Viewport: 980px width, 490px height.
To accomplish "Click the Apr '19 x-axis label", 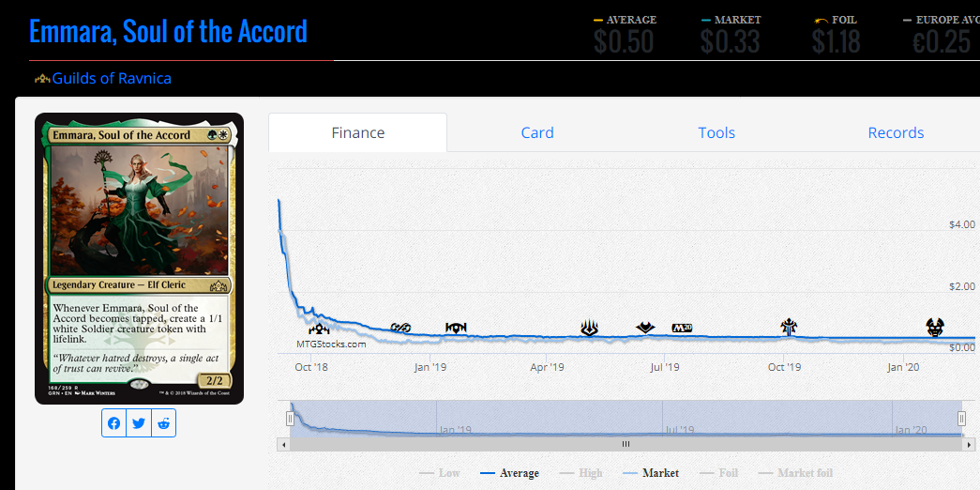I will (x=547, y=367).
